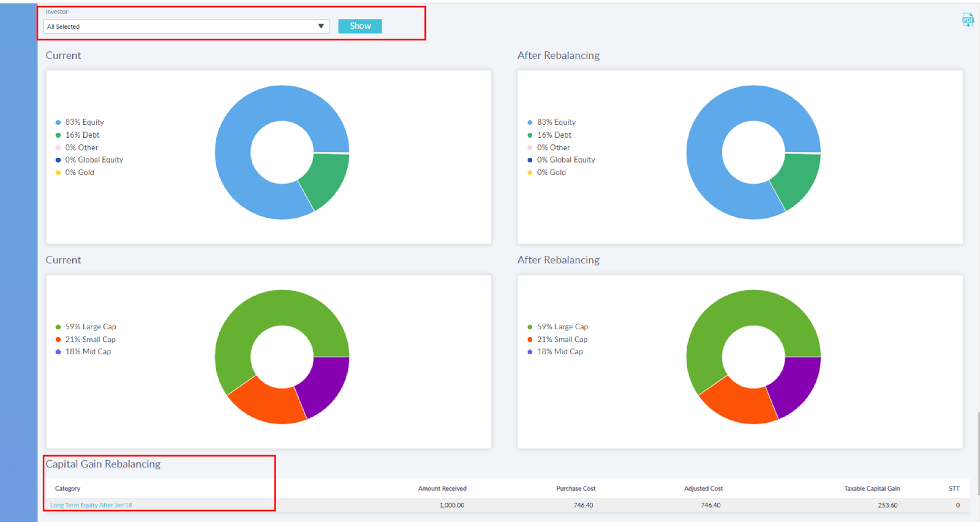Click the page's vertical scrollbar thumb

click(978, 453)
